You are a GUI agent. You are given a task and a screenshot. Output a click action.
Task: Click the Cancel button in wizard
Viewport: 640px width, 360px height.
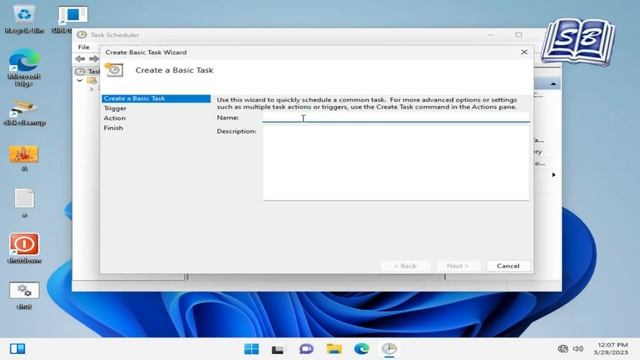[x=508, y=266]
